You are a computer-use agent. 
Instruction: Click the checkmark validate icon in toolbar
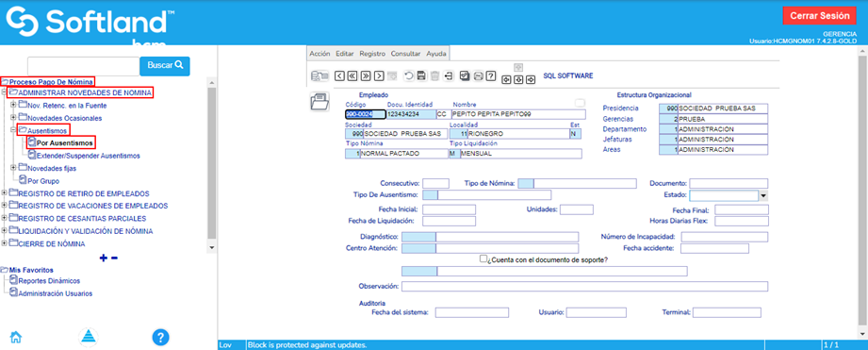[x=465, y=75]
